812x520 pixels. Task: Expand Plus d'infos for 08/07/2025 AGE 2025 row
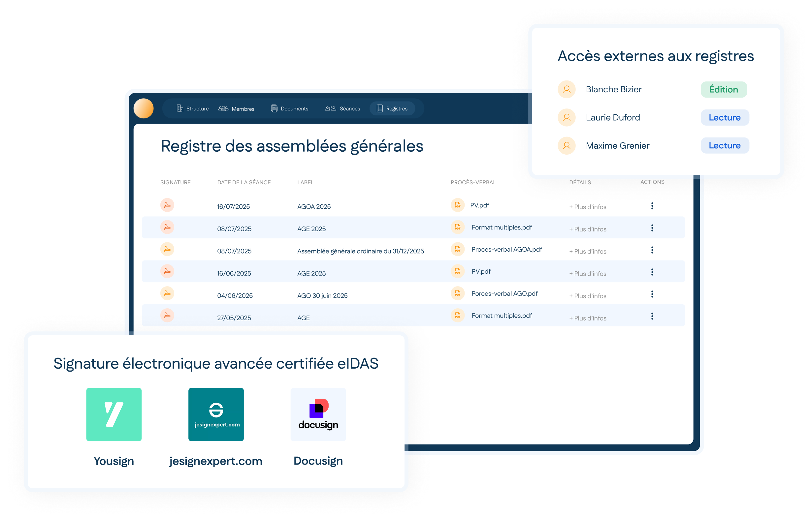coord(588,229)
